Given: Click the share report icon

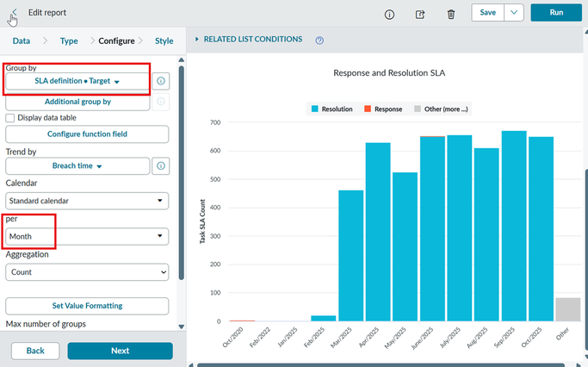Looking at the screenshot, I should (420, 14).
